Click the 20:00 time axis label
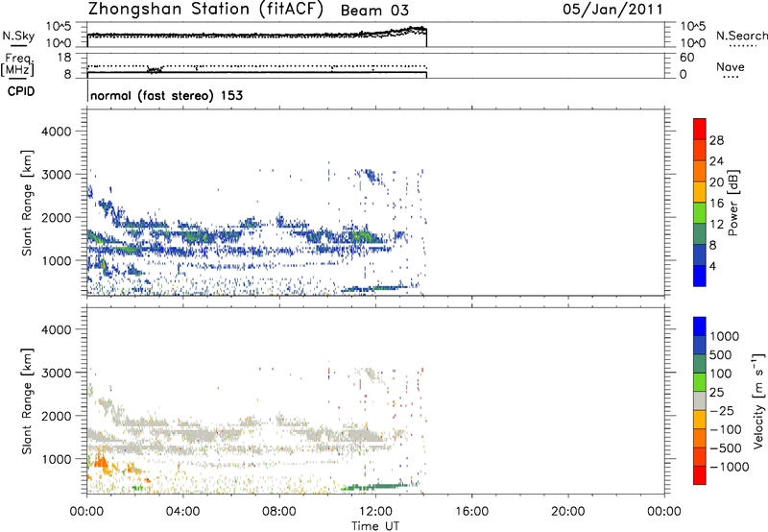 (568, 512)
